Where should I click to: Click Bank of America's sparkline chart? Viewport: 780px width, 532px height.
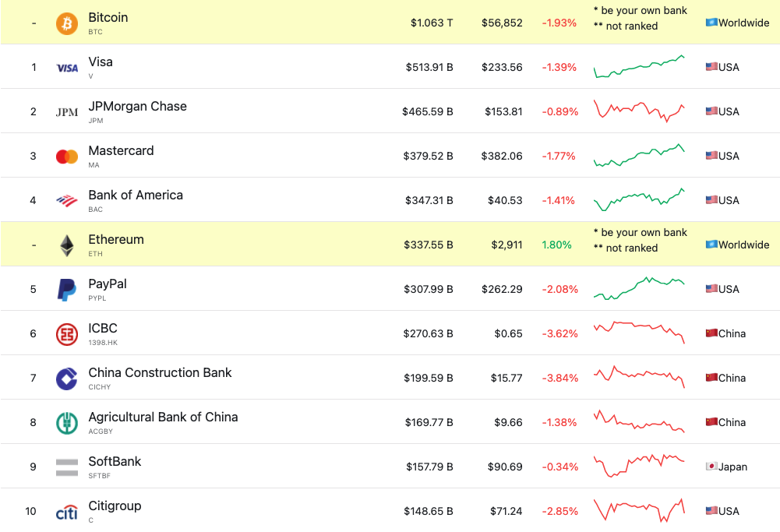pyautogui.click(x=639, y=200)
